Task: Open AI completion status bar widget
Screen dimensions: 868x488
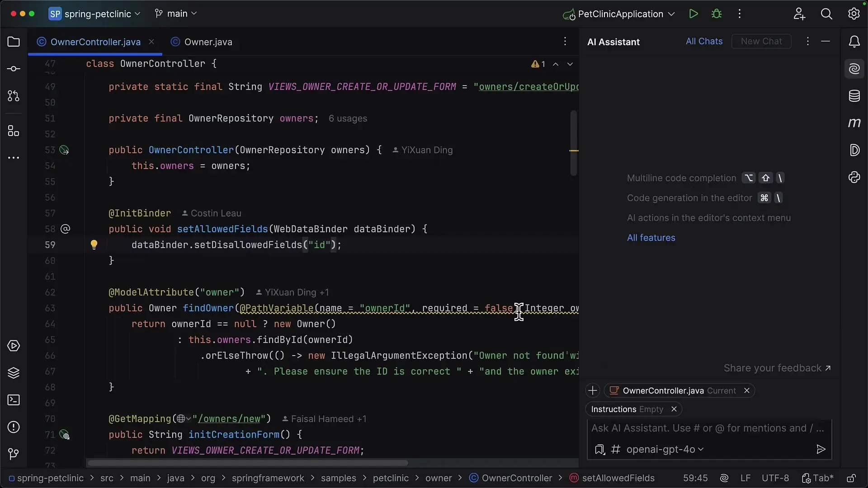Action: coord(724,478)
